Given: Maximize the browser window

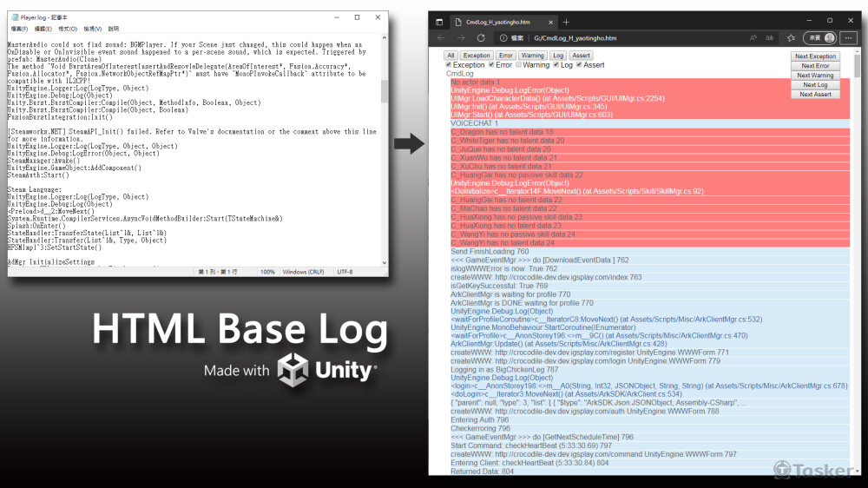Looking at the screenshot, I should 830,21.
